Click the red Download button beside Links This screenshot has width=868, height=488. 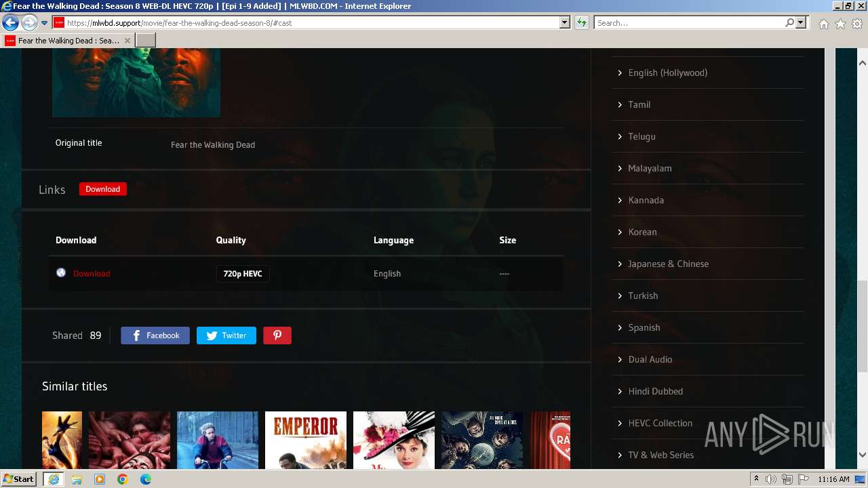click(x=102, y=189)
